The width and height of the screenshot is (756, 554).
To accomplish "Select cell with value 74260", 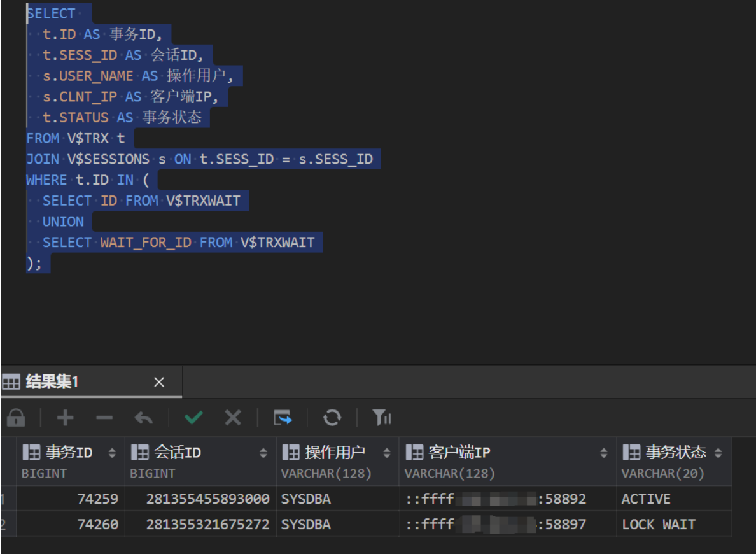I will pos(71,524).
